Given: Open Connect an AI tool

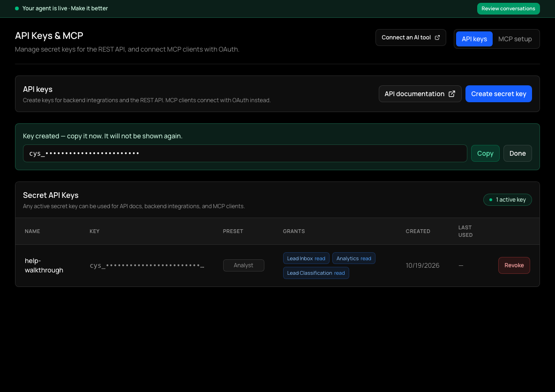Looking at the screenshot, I should [411, 38].
